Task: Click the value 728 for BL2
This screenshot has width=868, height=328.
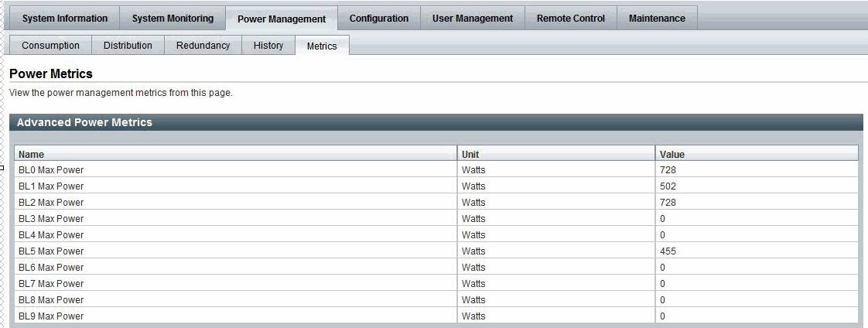Action: pos(668,203)
